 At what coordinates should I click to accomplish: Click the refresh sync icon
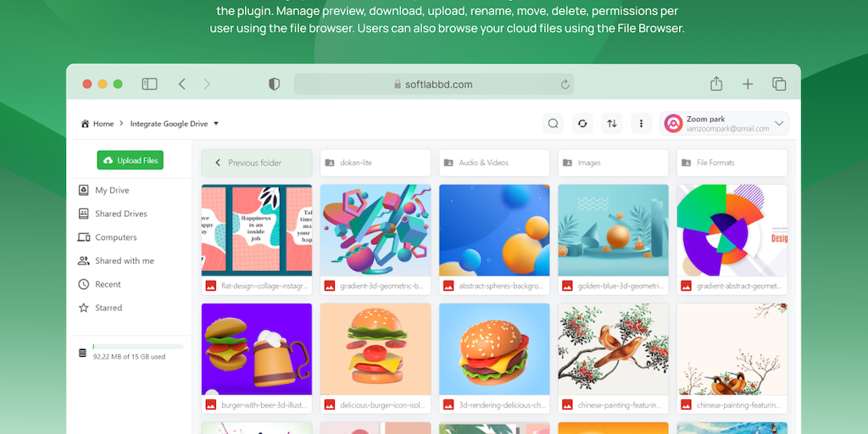tap(582, 124)
